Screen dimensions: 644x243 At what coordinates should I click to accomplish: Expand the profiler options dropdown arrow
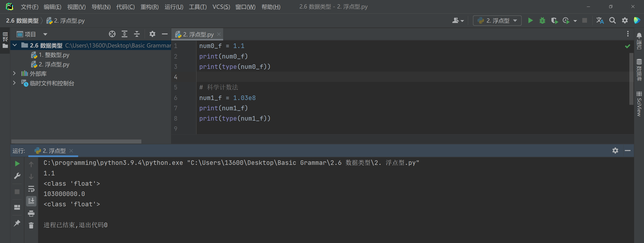tap(575, 21)
